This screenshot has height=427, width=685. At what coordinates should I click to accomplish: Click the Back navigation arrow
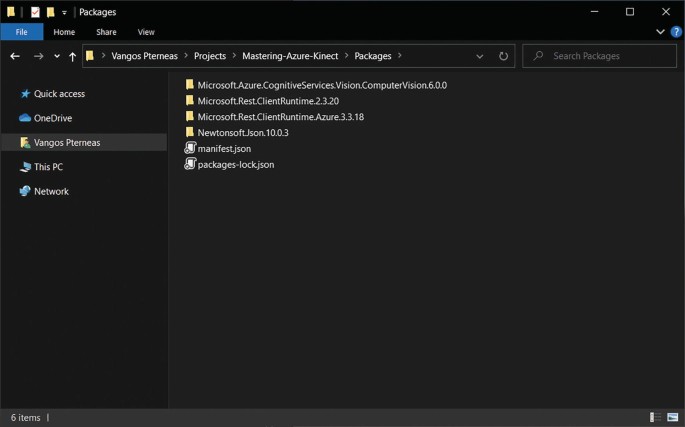tap(15, 56)
